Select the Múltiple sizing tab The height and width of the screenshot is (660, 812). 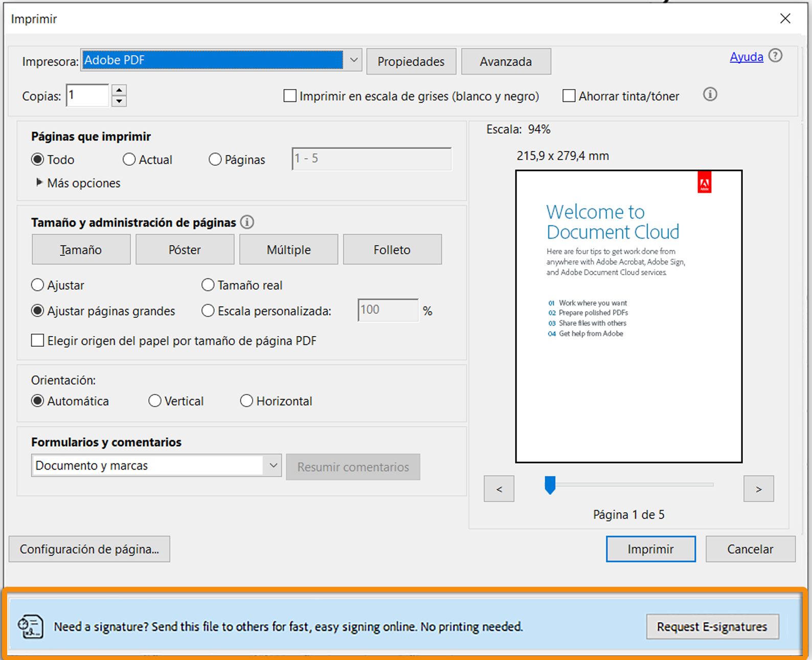289,250
